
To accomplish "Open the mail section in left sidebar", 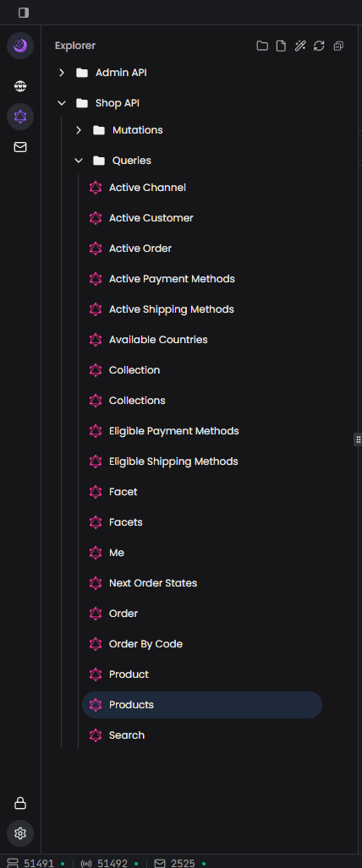I will (x=20, y=147).
